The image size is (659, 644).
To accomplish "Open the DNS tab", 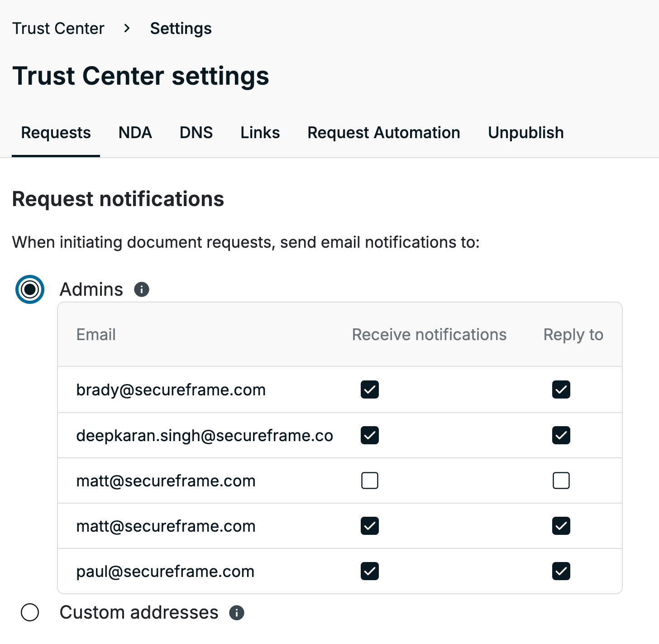I will tap(196, 133).
